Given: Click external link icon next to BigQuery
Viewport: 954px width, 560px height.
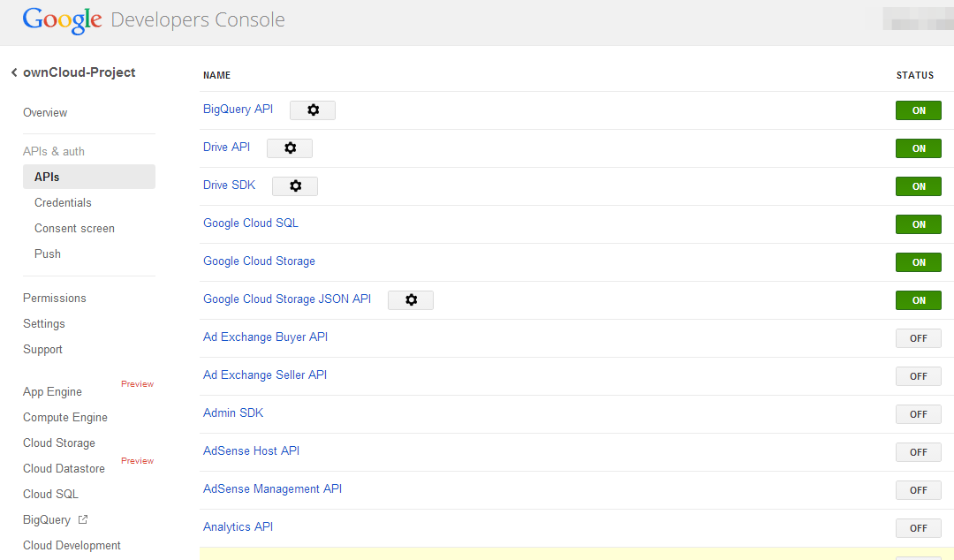Looking at the screenshot, I should (x=83, y=520).
